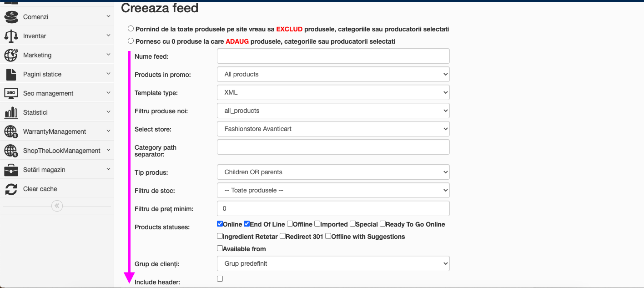Click the Statistici bar chart icon
The height and width of the screenshot is (288, 644).
pos(11,112)
